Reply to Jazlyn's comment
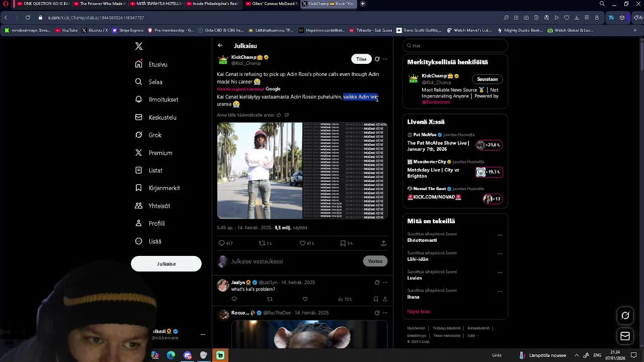Image resolution: width=644 pixels, height=362 pixels. [x=234, y=299]
